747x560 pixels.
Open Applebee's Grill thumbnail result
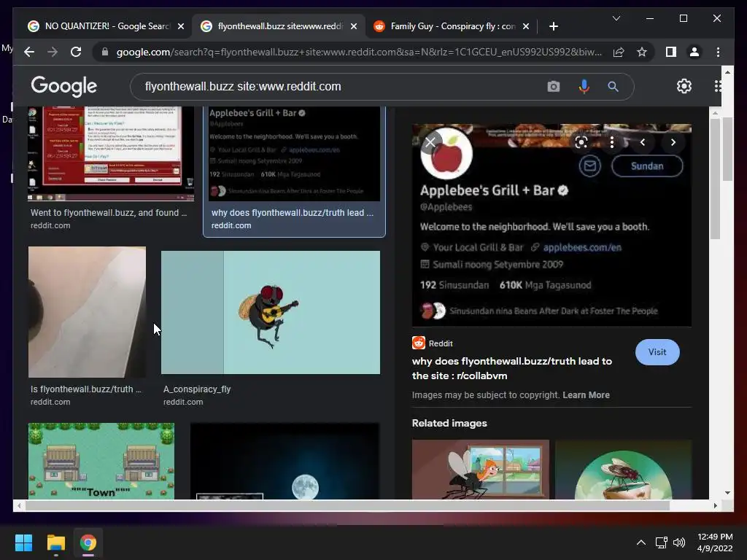click(x=295, y=153)
